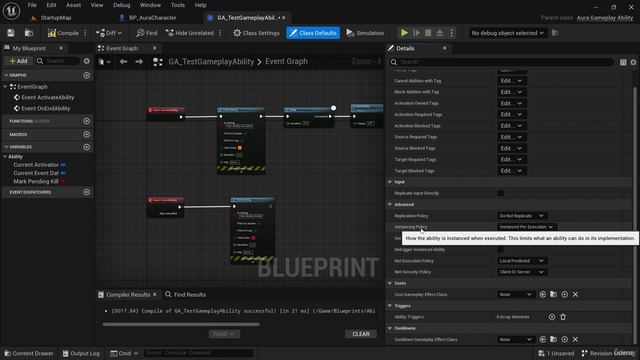The image size is (640, 360).
Task: Click CLEAR in Compiler Results
Action: click(361, 334)
